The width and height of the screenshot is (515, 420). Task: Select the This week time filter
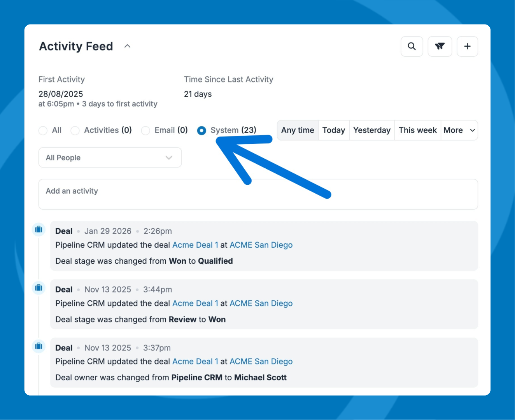coord(417,130)
